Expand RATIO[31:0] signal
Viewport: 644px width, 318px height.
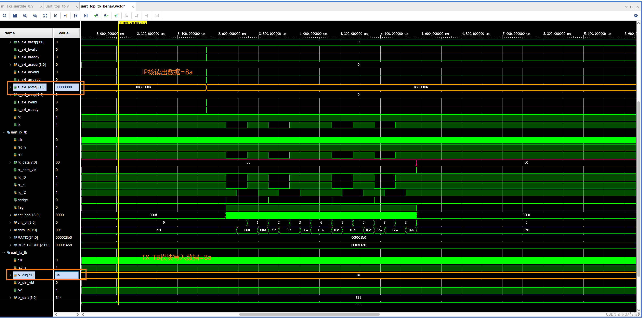(10, 238)
